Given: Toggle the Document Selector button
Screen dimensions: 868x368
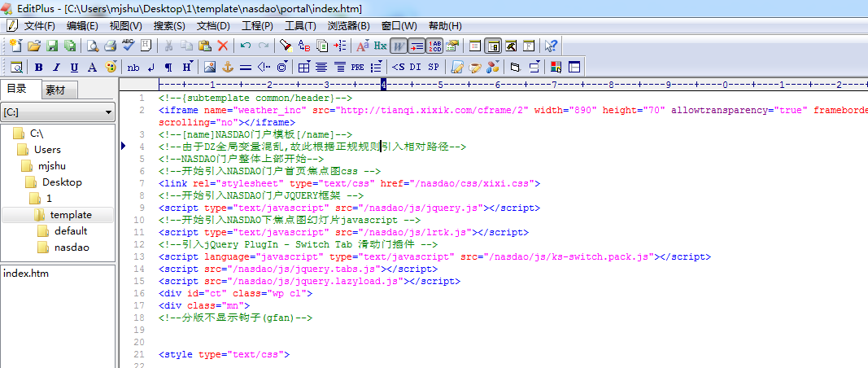Looking at the screenshot, I should click(476, 46).
